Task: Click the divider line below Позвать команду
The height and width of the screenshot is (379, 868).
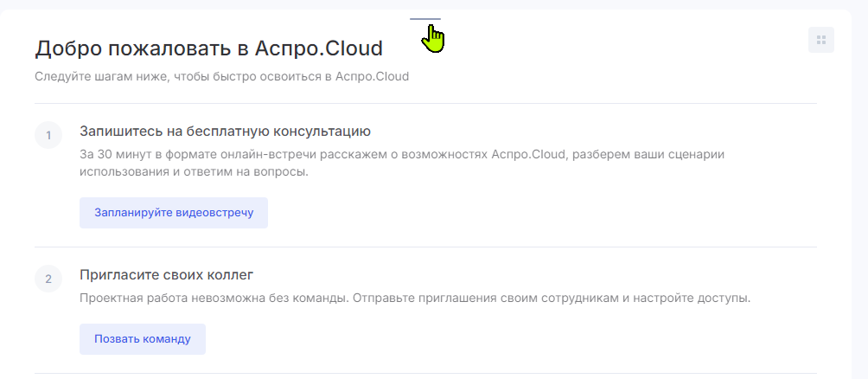Action: 425,374
